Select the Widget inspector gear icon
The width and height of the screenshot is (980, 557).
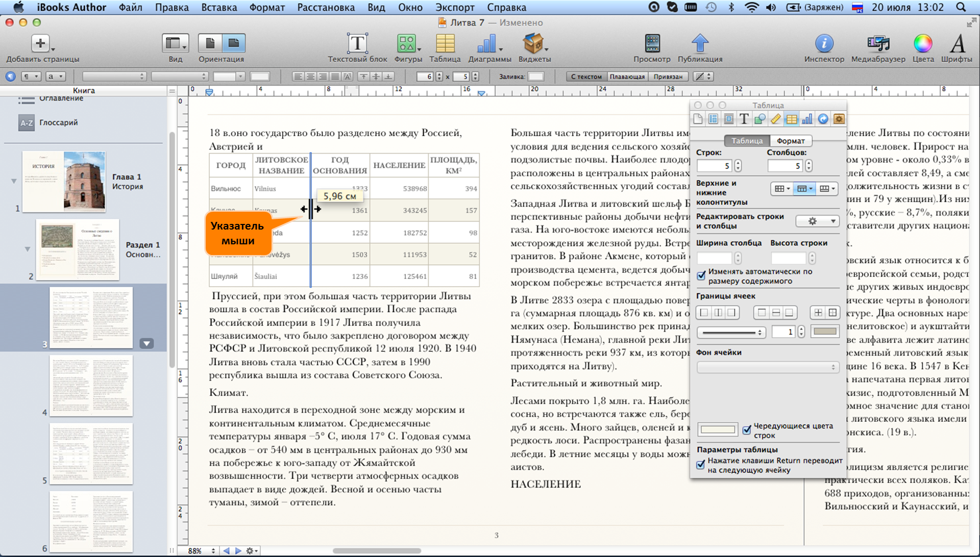pos(838,119)
